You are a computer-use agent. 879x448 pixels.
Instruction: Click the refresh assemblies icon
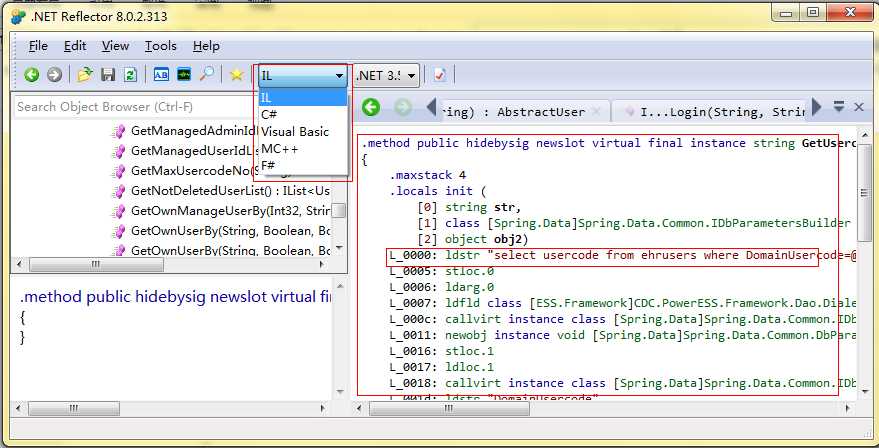coord(128,75)
